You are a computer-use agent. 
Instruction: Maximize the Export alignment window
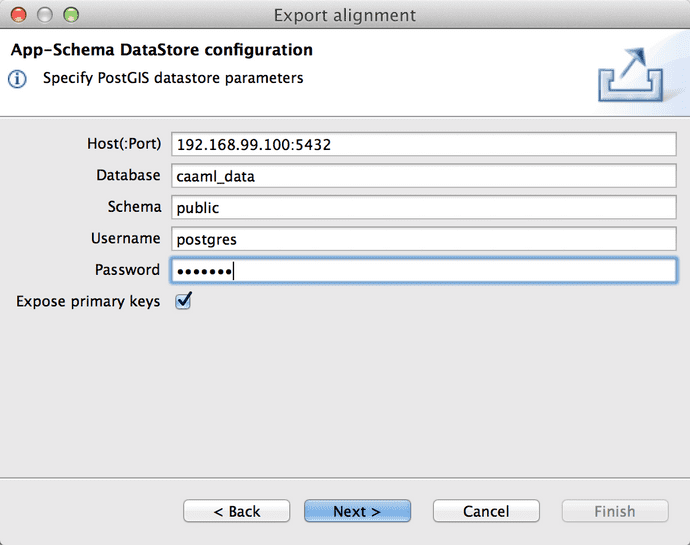click(71, 15)
